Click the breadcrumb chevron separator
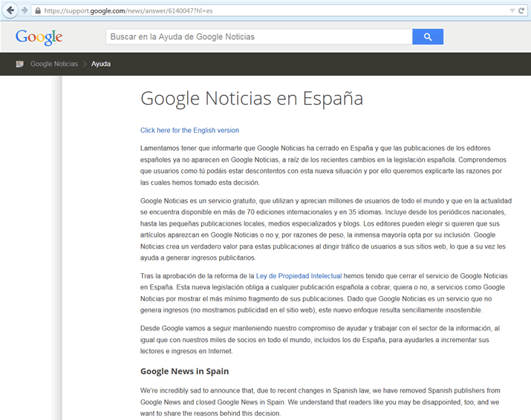This screenshot has height=420, width=531. (x=85, y=64)
